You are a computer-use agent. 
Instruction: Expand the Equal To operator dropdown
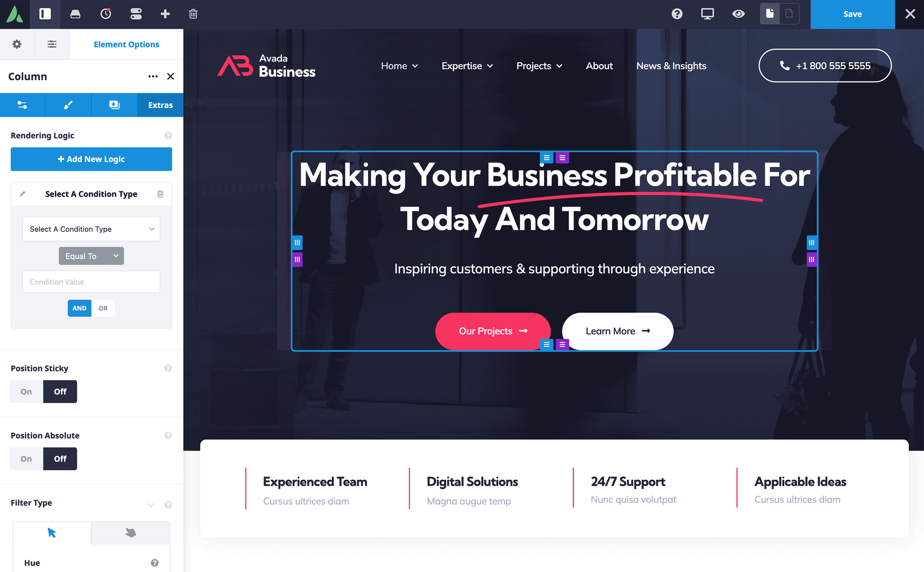[x=90, y=256]
